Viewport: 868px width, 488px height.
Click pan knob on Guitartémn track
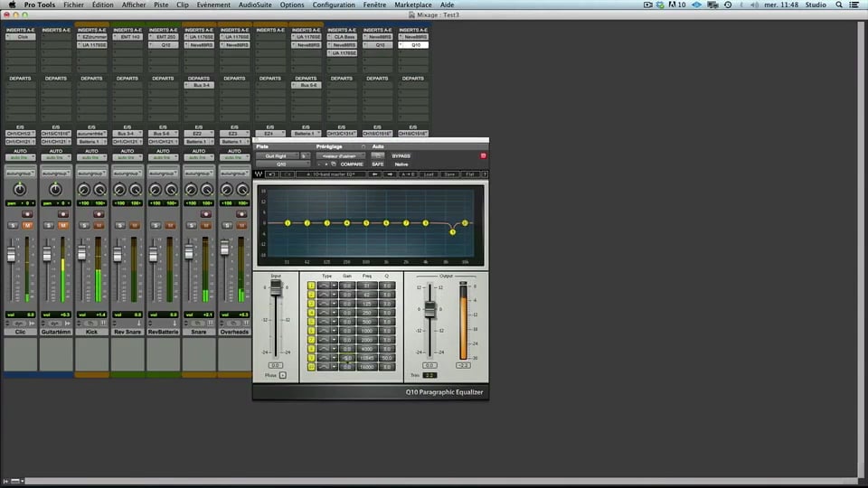pos(55,190)
